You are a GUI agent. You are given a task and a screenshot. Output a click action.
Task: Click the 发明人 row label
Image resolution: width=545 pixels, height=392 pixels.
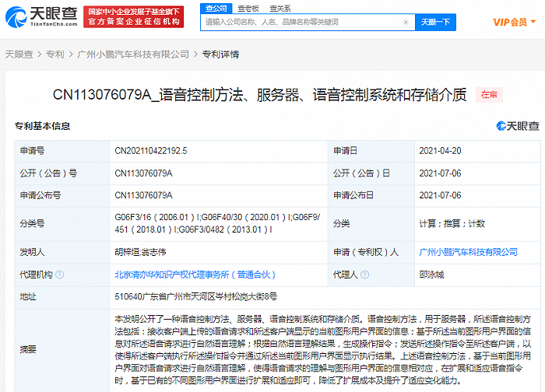(x=33, y=252)
